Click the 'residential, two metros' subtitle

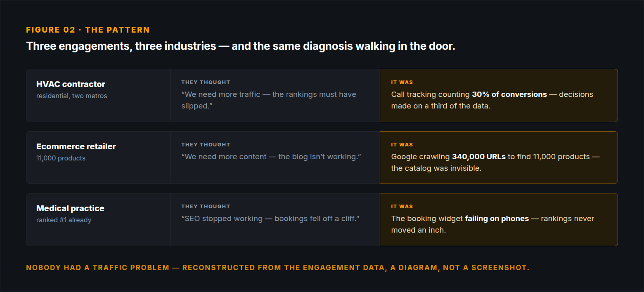(x=72, y=96)
